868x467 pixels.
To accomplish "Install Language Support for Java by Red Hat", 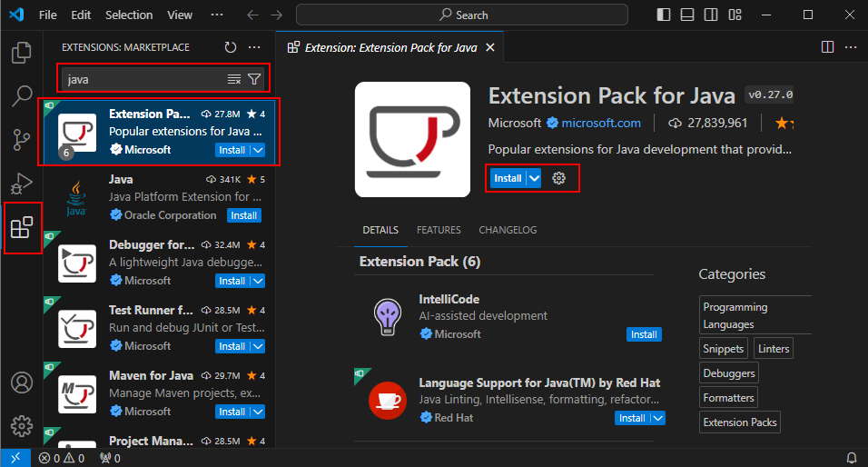I will point(632,418).
